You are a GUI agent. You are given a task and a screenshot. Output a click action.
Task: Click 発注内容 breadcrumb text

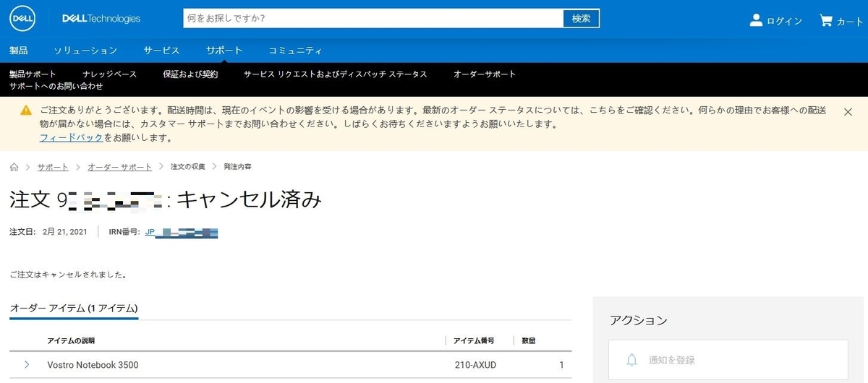(238, 167)
